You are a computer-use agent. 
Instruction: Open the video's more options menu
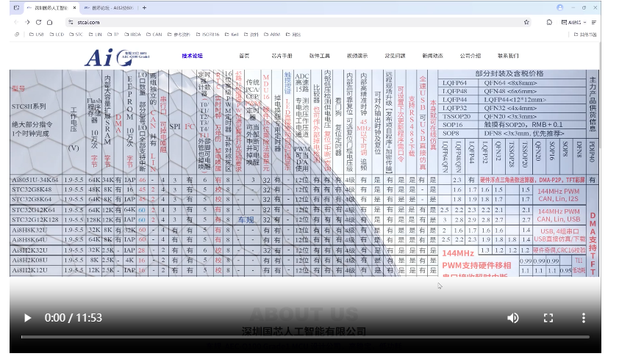[x=583, y=318]
